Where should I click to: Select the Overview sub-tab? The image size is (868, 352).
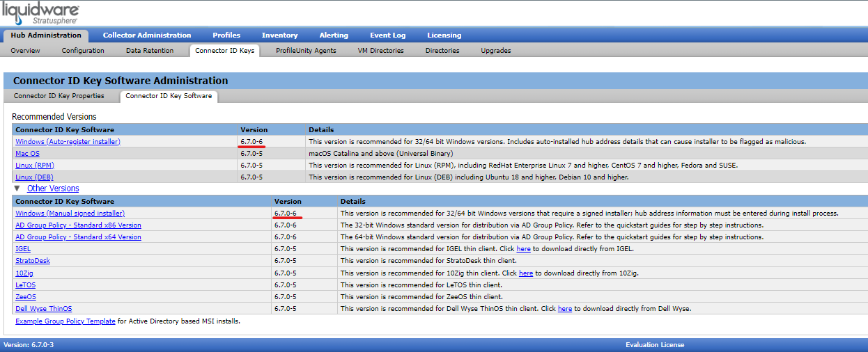[25, 51]
